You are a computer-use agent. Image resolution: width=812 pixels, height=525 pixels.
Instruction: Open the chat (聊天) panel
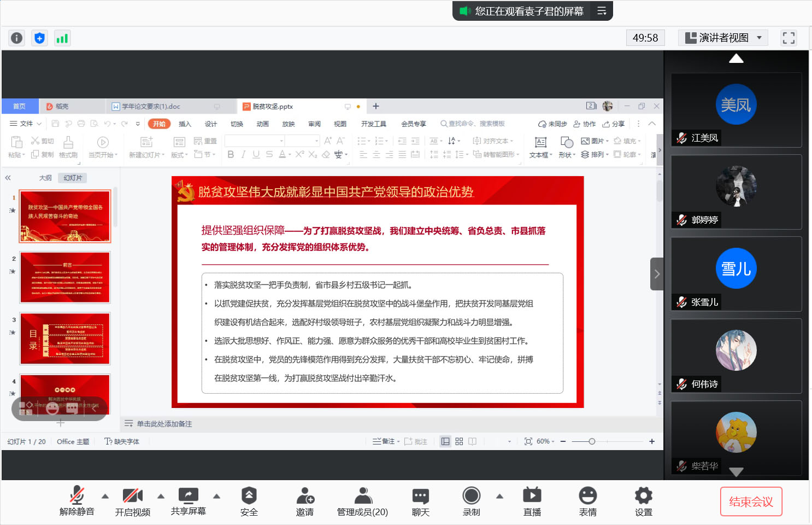coord(420,501)
